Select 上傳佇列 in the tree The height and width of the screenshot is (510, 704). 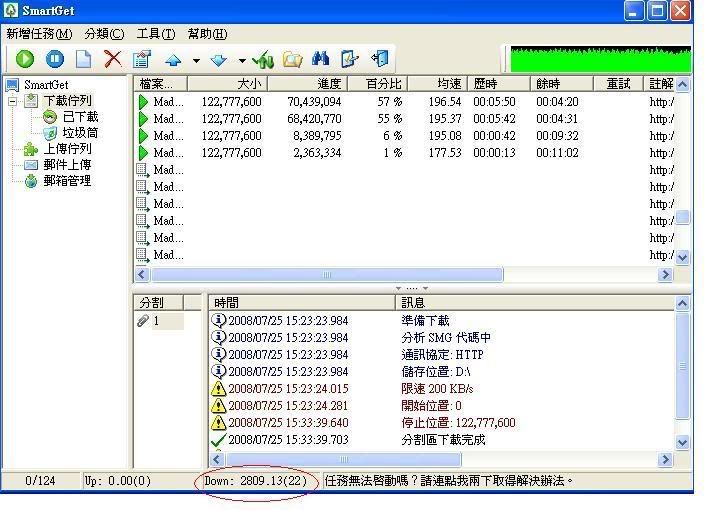pyautogui.click(x=67, y=149)
